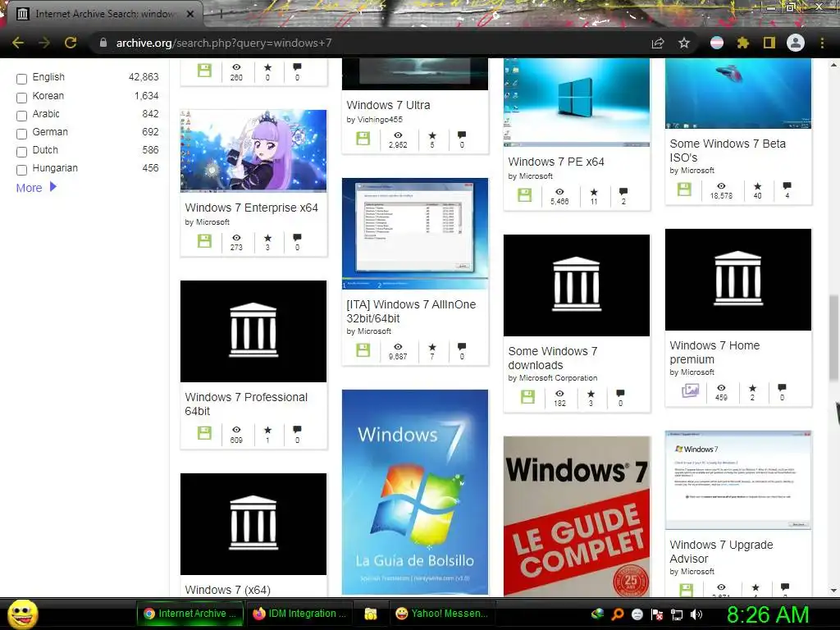Click 'by Vichingo455' creator text
The width and height of the screenshot is (840, 630).
click(374, 120)
